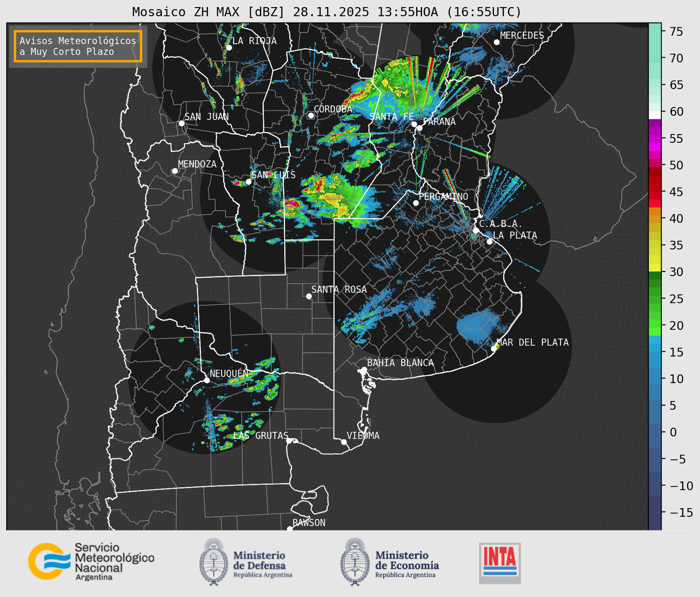This screenshot has height=597, width=700.
Task: Click the Ministerio de Economía coat of arms
Action: tap(355, 562)
